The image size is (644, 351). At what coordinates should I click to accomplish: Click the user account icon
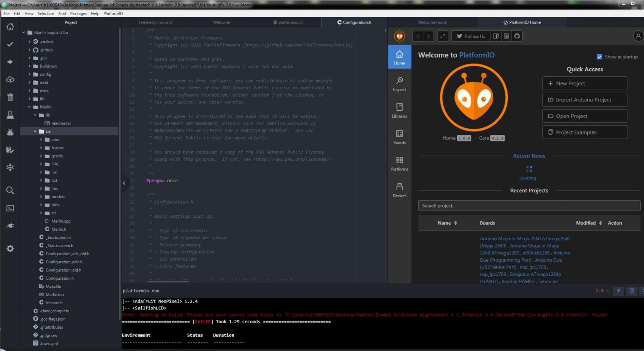[x=638, y=36]
